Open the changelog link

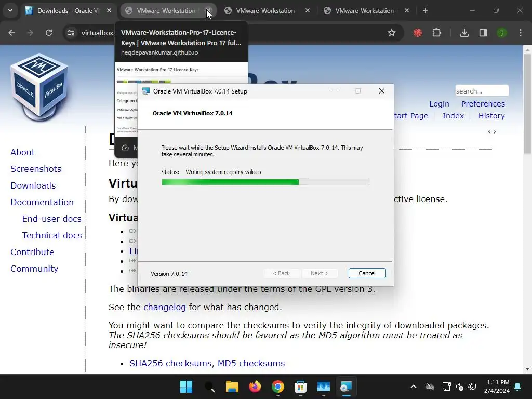[x=165, y=307]
